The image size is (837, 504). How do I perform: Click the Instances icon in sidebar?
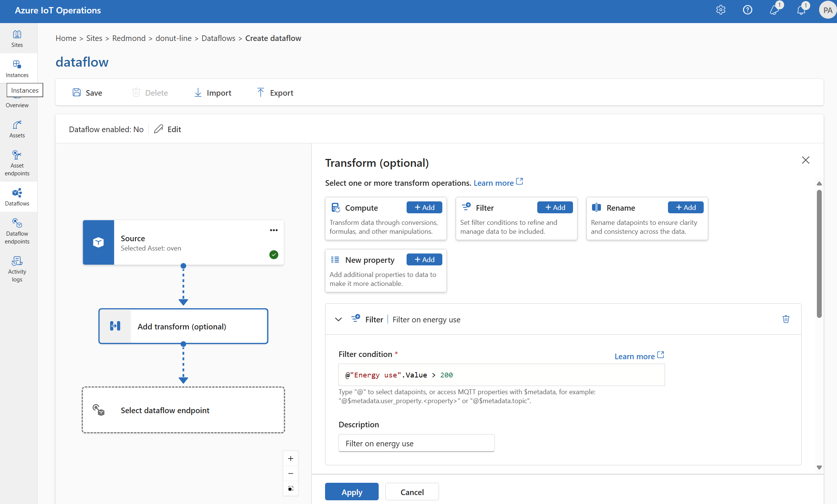(17, 64)
